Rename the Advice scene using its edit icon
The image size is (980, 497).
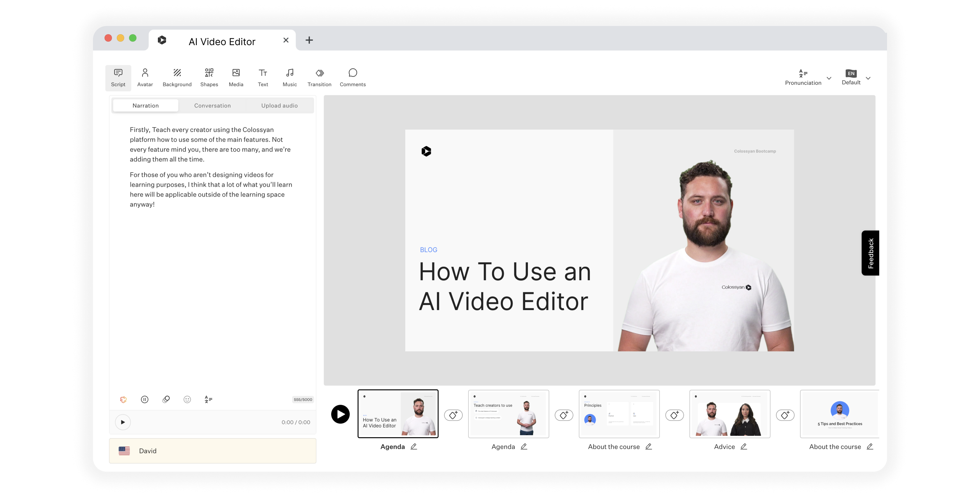744,446
